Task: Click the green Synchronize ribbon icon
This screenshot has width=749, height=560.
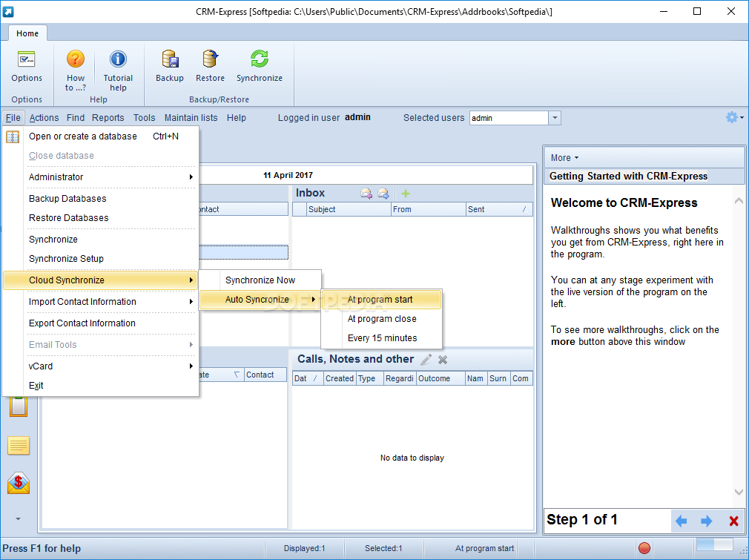Action: click(x=260, y=59)
